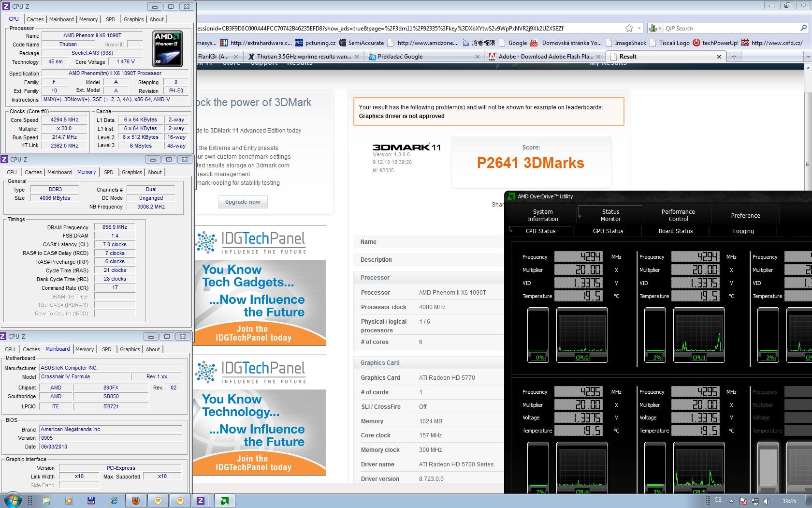Show hidden tray icons arrow

point(731,501)
